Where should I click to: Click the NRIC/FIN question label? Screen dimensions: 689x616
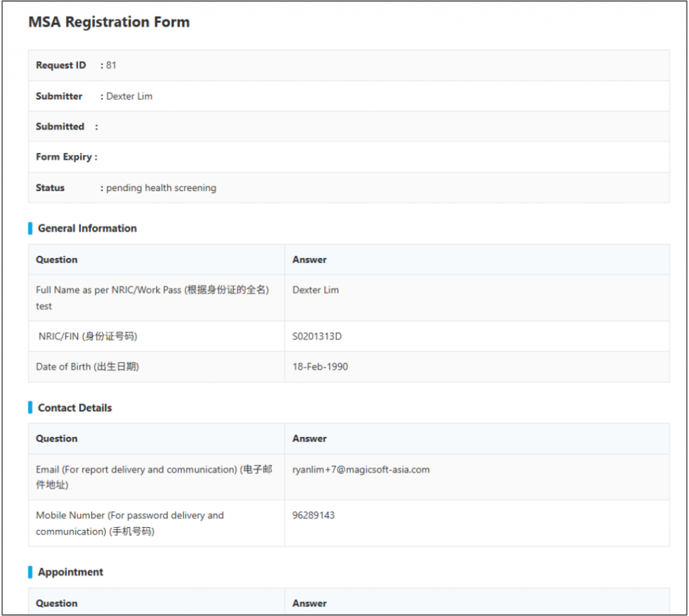[x=87, y=336]
